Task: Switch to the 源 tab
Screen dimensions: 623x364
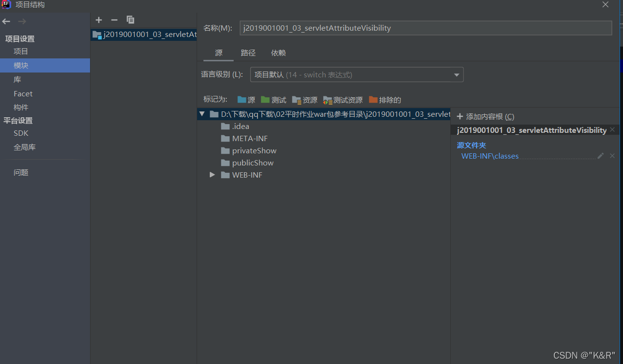Action: click(x=219, y=53)
